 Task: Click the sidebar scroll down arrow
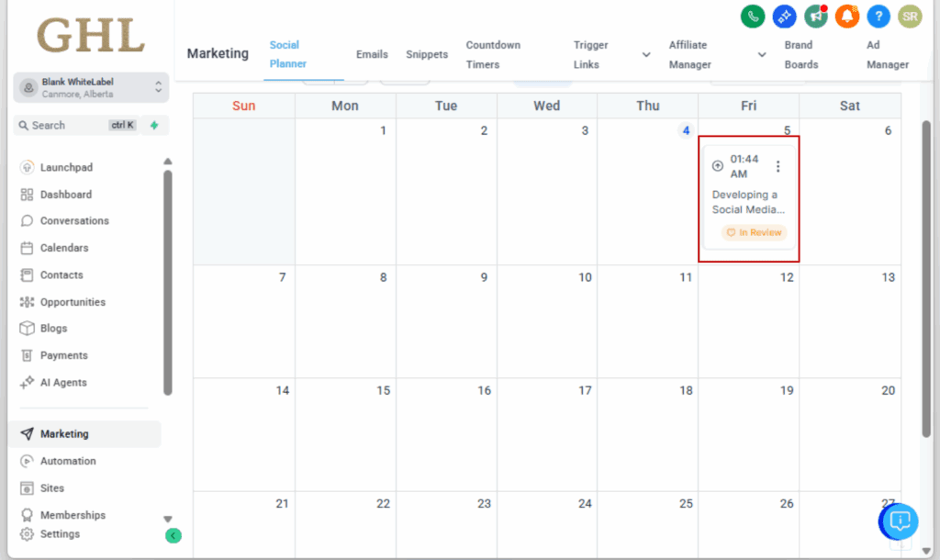[x=168, y=520]
